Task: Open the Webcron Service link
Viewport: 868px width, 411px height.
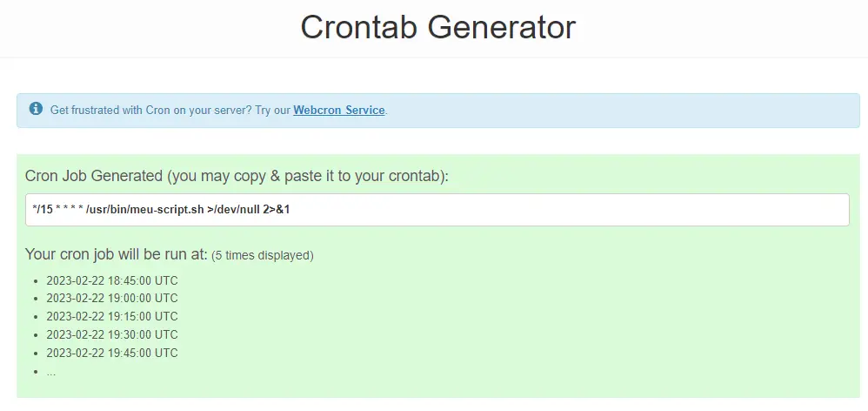Action: click(x=339, y=111)
